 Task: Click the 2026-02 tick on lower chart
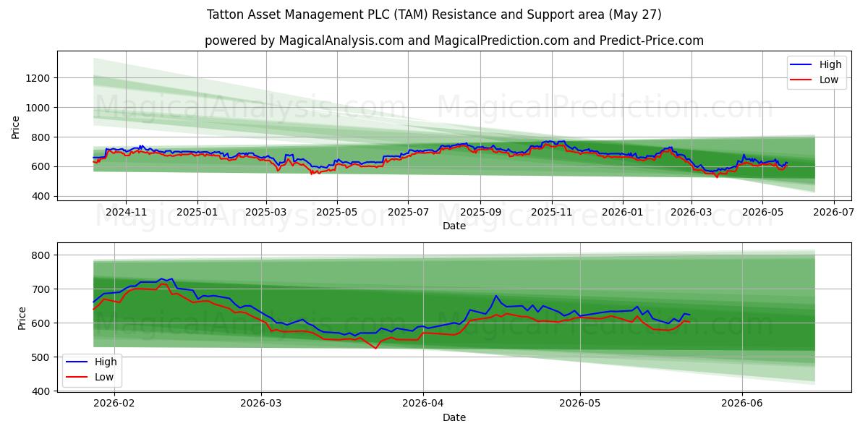(x=114, y=404)
